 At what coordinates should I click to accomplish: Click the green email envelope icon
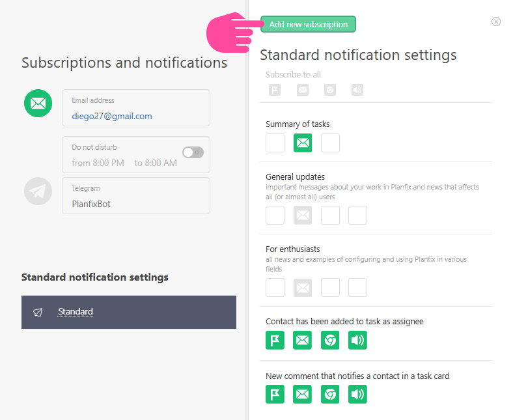[38, 104]
